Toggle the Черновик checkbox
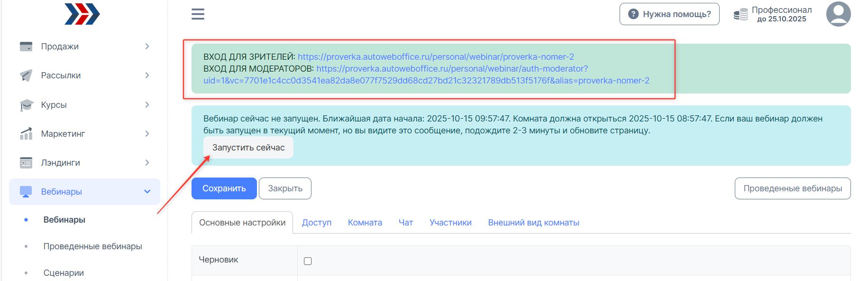868x281 pixels. [x=308, y=261]
